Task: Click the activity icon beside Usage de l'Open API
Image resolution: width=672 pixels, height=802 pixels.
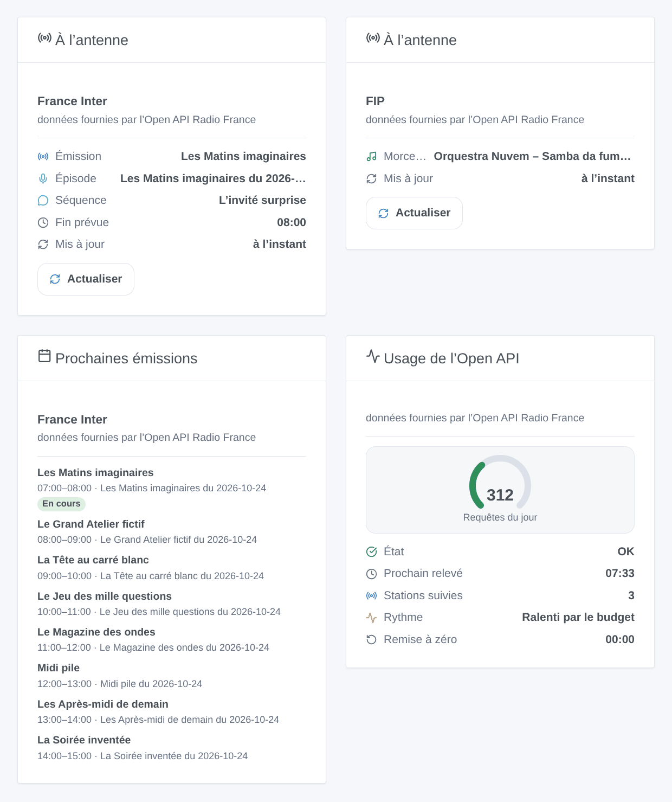Action: point(373,356)
